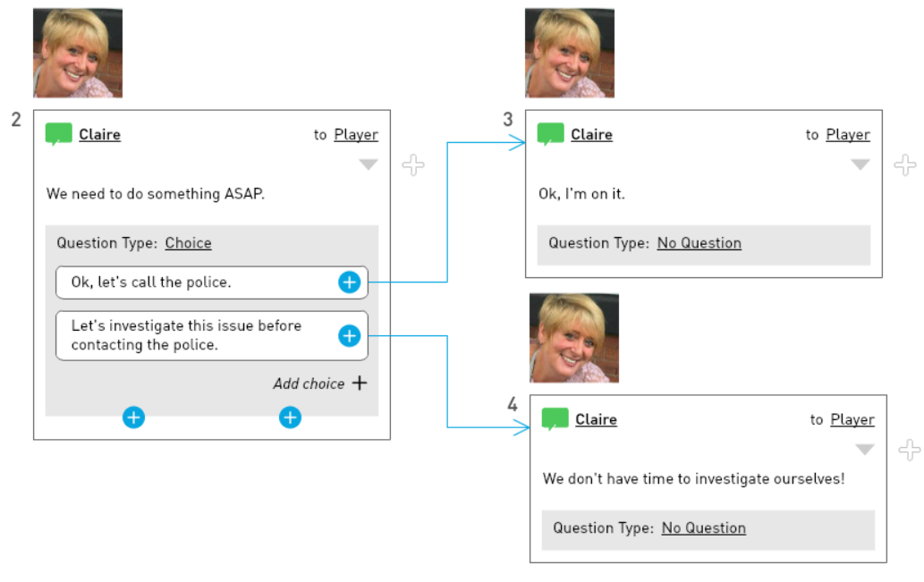Click the Claire speaker name in node 4
This screenshot has height=582, width=924.
pos(596,419)
